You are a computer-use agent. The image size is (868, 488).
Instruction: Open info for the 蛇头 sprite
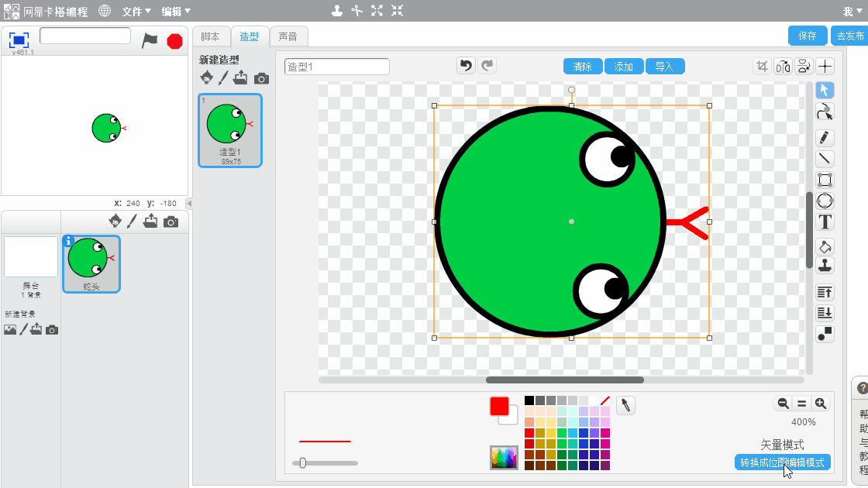pyautogui.click(x=69, y=241)
